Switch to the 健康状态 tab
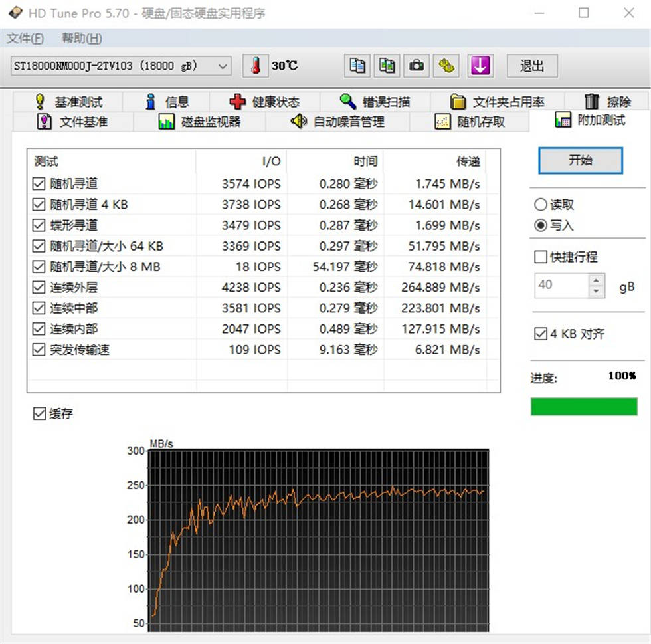Screen dimensions: 651x644 click(264, 102)
